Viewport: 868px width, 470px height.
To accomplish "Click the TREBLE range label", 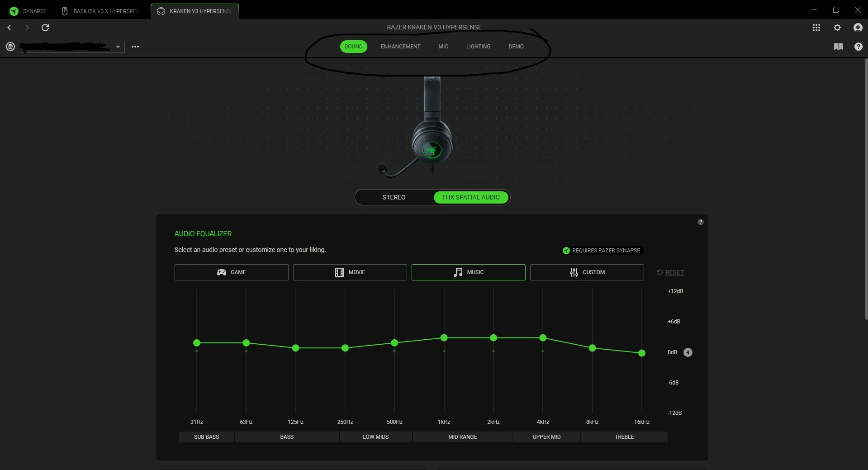I will click(x=624, y=437).
